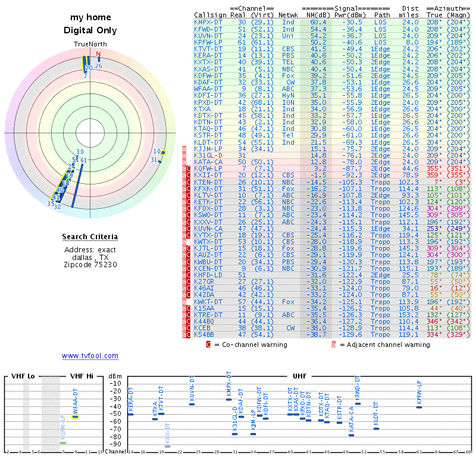The width and height of the screenshot is (476, 457).
Task: Click the KTVT-DT callsign in the table
Action: (x=208, y=49)
